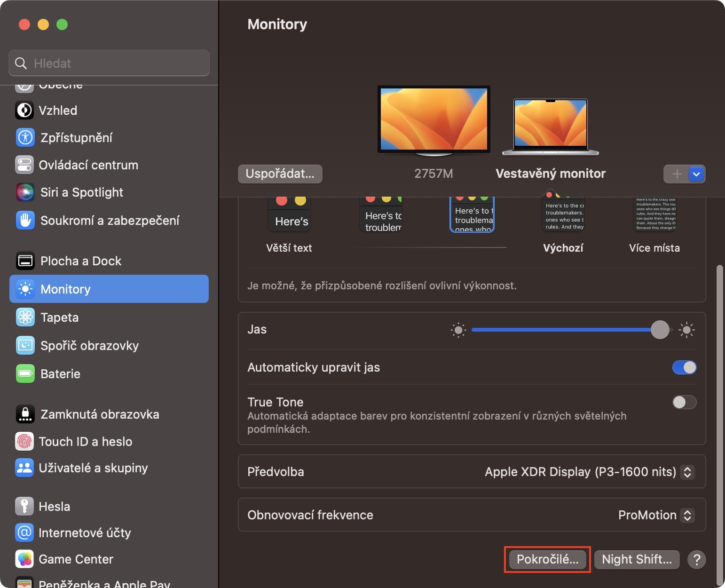This screenshot has width=725, height=588.
Task: Open the Ovládací centrum icon
Action: pos(24,165)
